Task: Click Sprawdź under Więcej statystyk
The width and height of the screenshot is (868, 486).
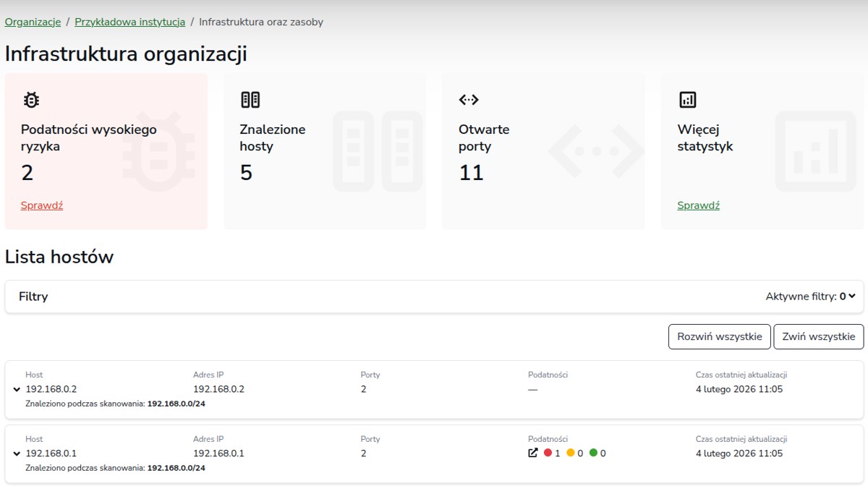Action: [698, 205]
